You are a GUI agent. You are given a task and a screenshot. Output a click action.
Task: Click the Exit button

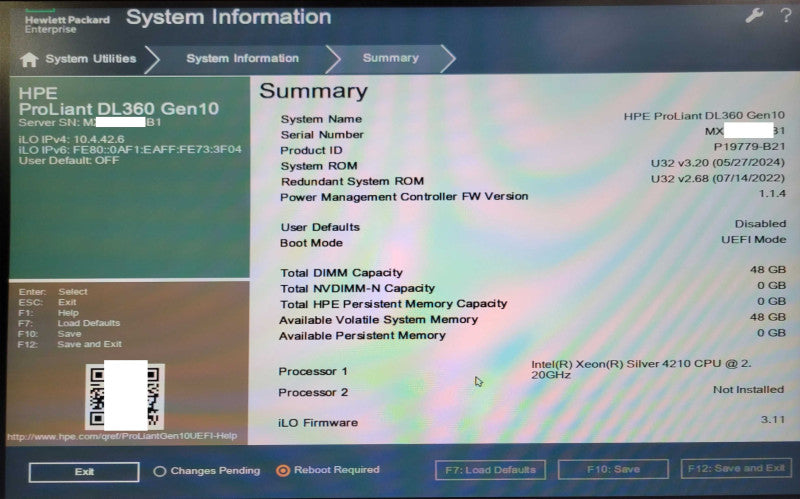click(84, 472)
